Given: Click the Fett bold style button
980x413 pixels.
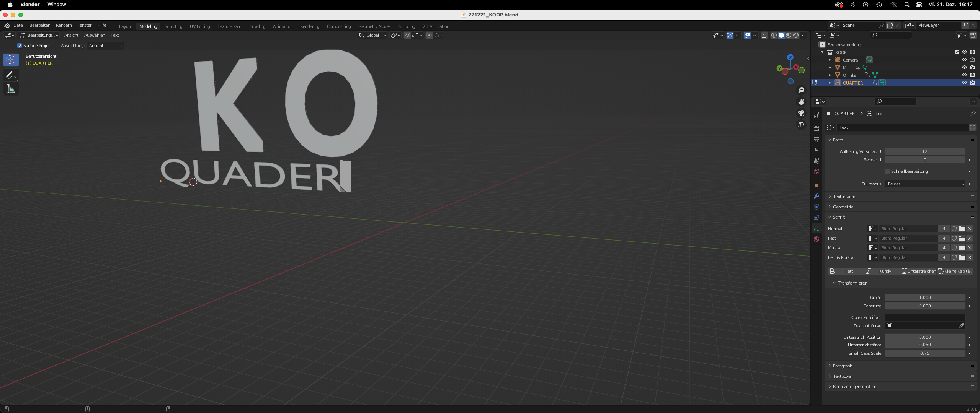Looking at the screenshot, I should pyautogui.click(x=844, y=271).
